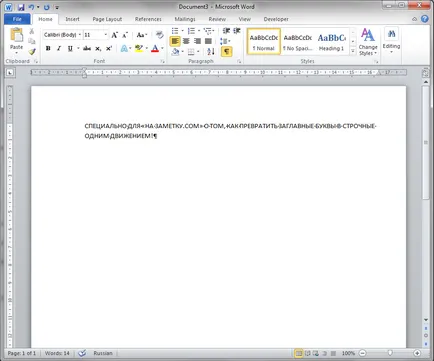The height and width of the screenshot is (361, 434).
Task: Toggle italic formatting
Action: click(59, 49)
